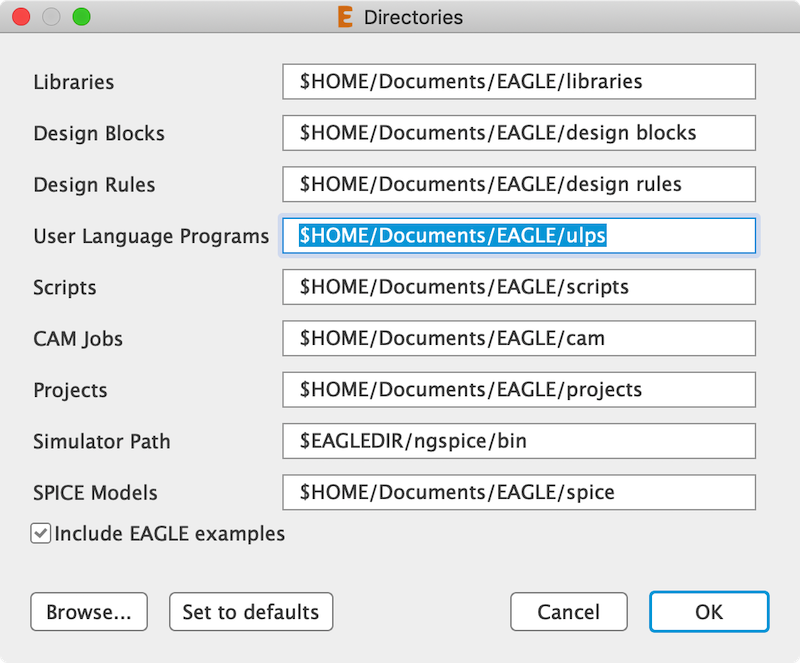The width and height of the screenshot is (800, 663).
Task: Click the Libraries path field
Action: [519, 82]
